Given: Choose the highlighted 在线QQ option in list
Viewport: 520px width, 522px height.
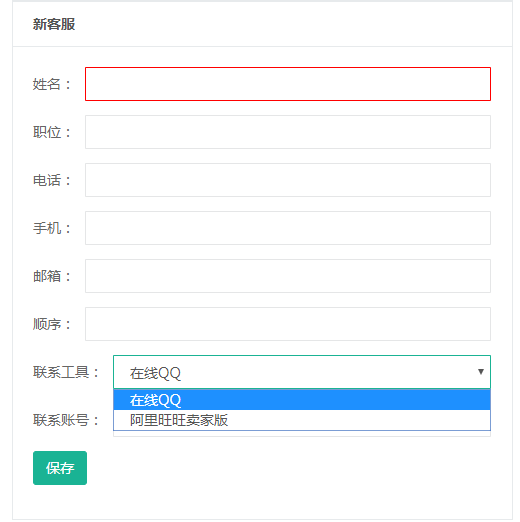Looking at the screenshot, I should tap(302, 400).
